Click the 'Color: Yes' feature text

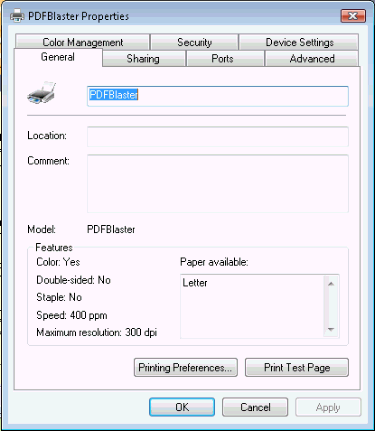pos(58,262)
